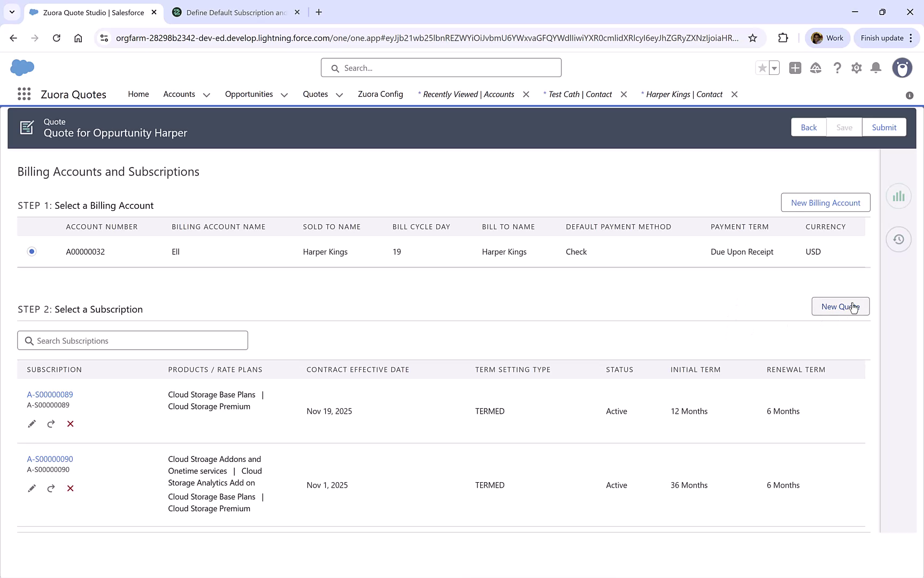Click red cancel X for subscription A-S00000090
This screenshot has height=578, width=924.
pos(70,489)
